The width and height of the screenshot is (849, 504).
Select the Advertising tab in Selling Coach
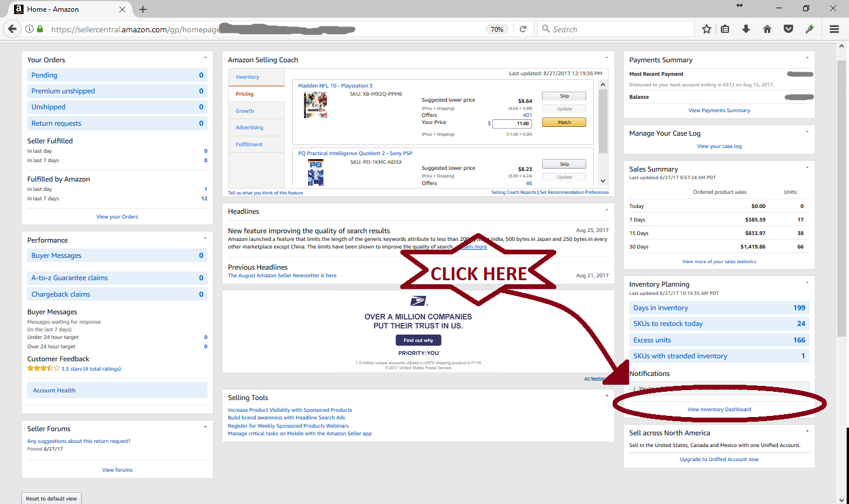point(256,127)
